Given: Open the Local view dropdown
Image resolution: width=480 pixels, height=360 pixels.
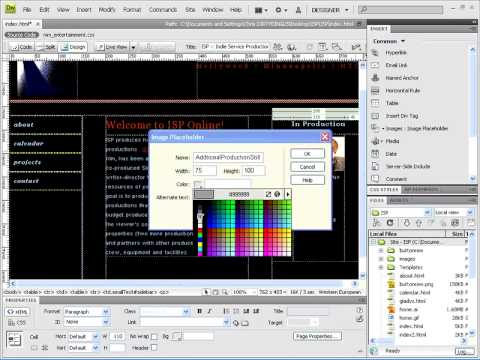Looking at the screenshot, I should 454,212.
